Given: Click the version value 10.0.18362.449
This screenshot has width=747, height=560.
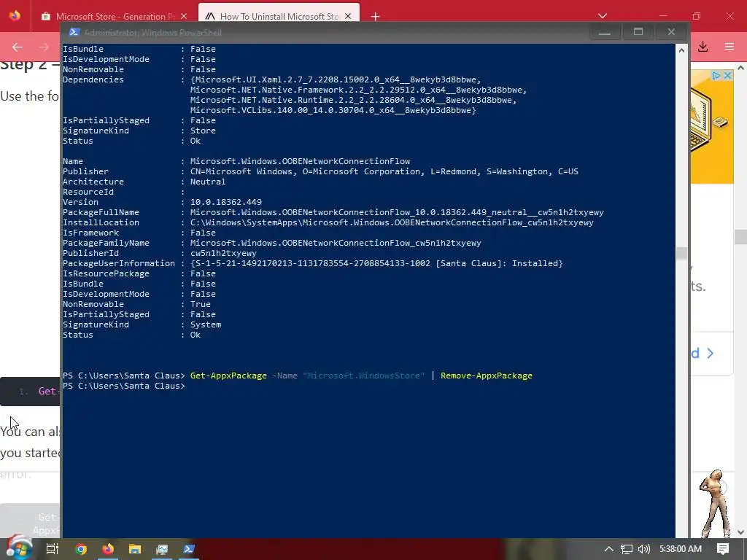Looking at the screenshot, I should (226, 202).
